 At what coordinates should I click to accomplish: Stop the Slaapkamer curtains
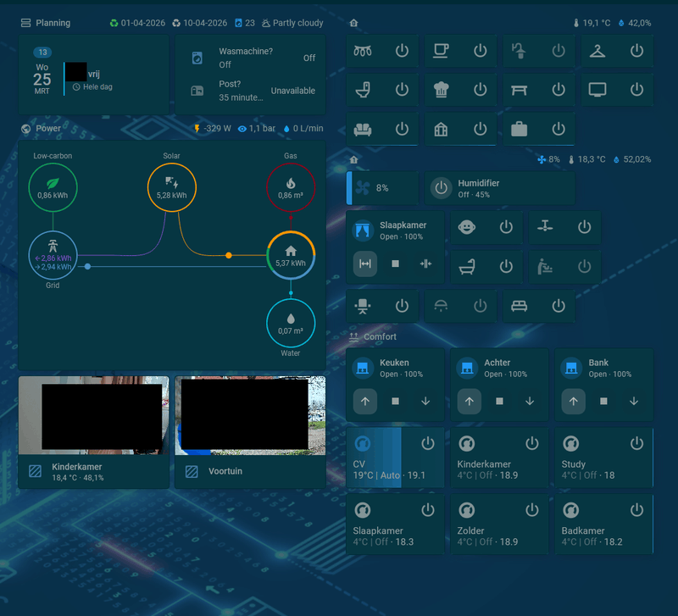click(x=395, y=264)
